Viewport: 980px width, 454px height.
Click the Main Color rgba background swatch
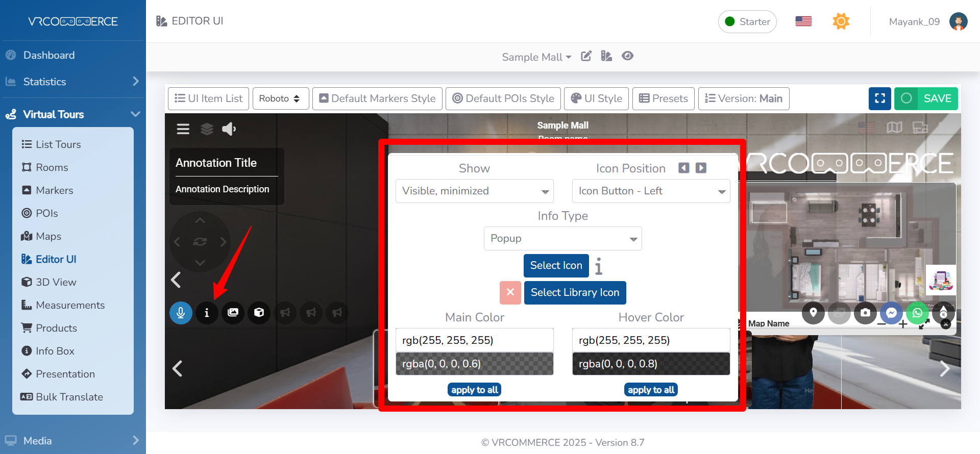(x=474, y=364)
